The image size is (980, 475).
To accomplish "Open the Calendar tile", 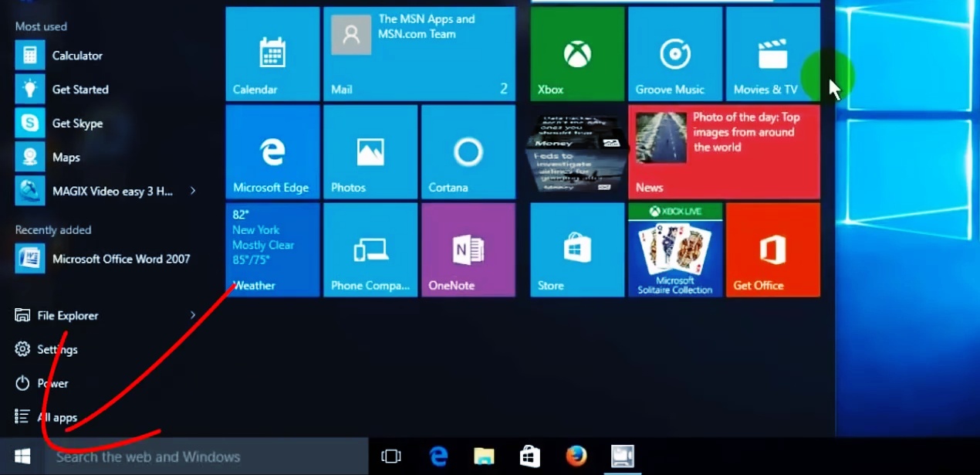I will [x=272, y=54].
